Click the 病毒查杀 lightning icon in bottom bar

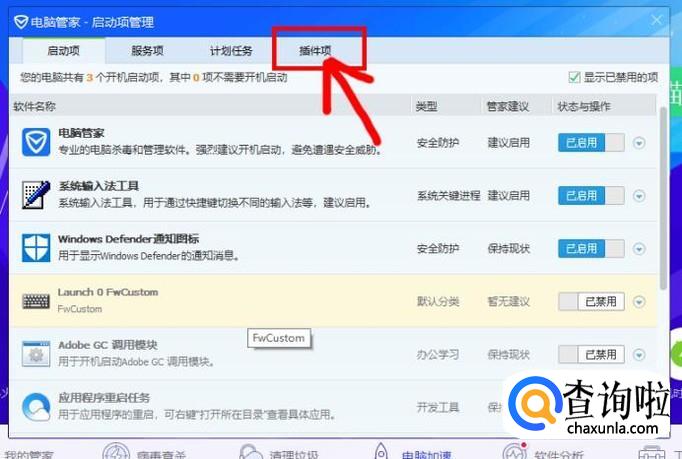click(x=116, y=452)
